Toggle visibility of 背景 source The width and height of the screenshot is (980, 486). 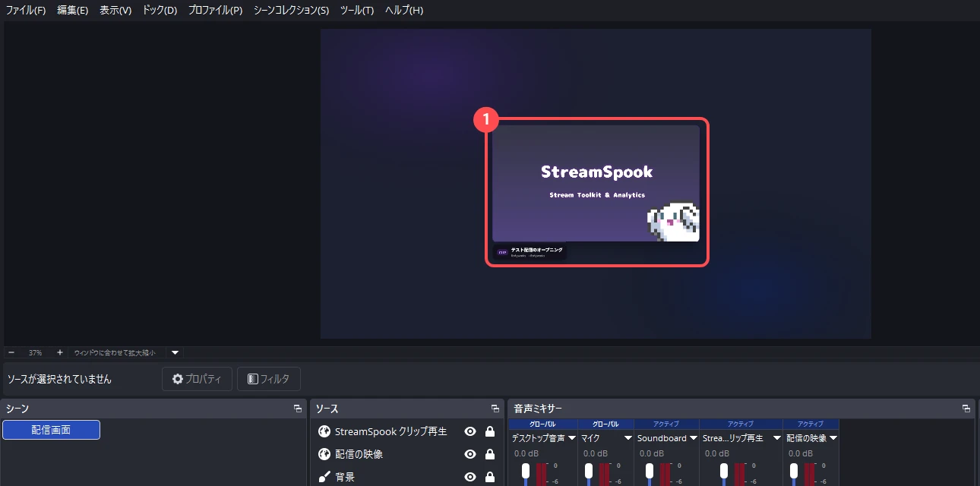470,477
